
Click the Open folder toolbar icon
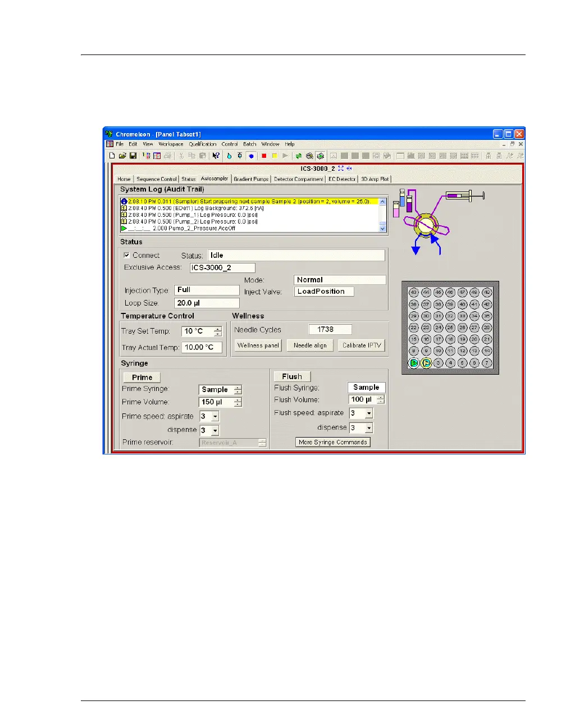tap(122, 156)
